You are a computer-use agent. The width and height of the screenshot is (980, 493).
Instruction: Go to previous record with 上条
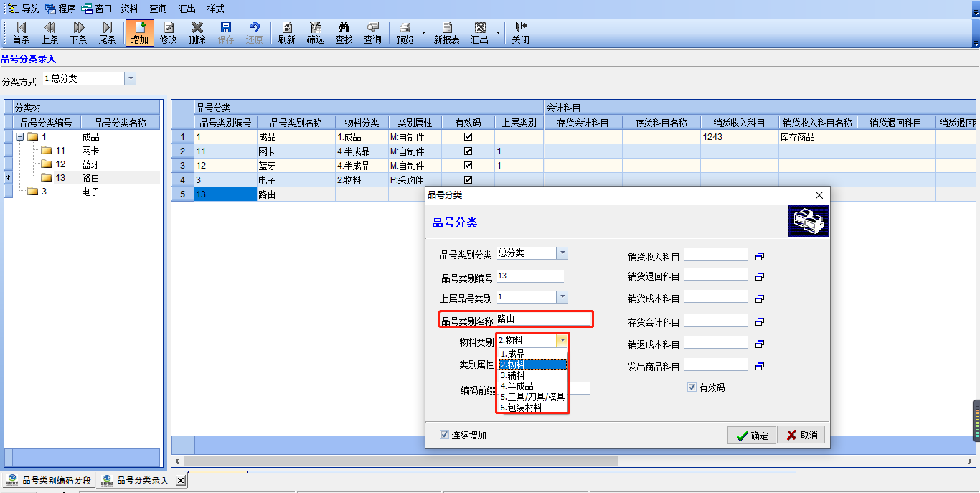(50, 33)
